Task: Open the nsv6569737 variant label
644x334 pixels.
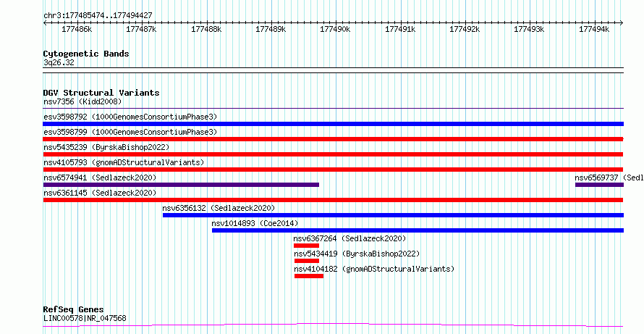Action: click(x=609, y=178)
